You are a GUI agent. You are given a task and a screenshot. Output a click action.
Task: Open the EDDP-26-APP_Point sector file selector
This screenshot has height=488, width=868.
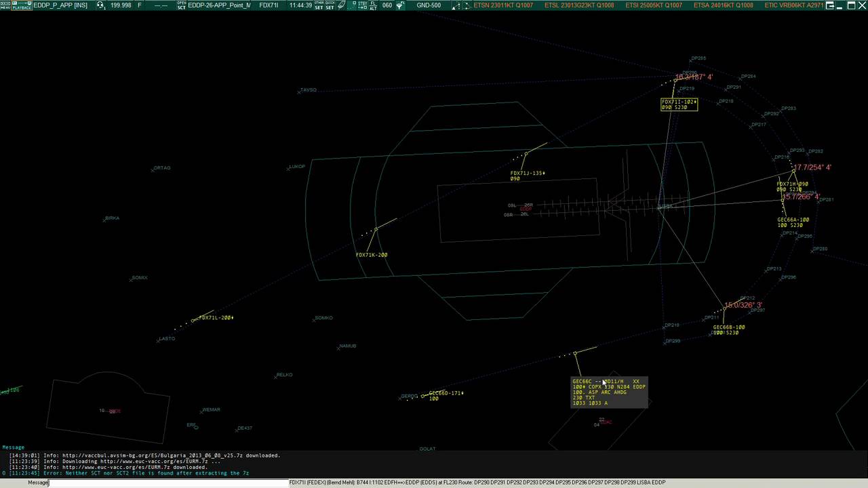[x=219, y=5]
